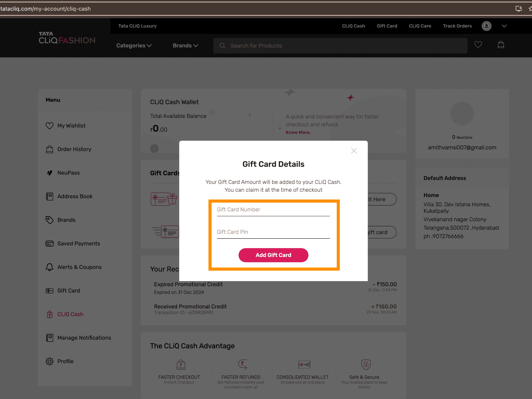This screenshot has height=399, width=532.
Task: Click the Address Book icon
Action: click(x=50, y=196)
